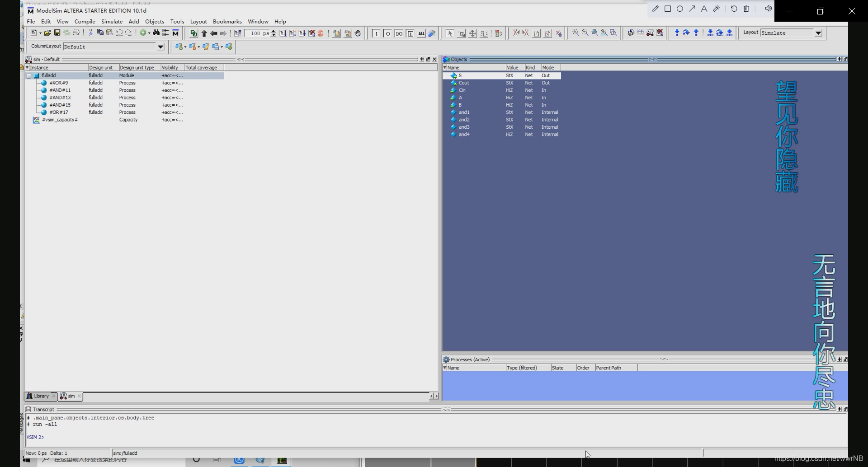This screenshot has height=467, width=868.
Task: Click the Up one level arrow icon
Action: (204, 33)
